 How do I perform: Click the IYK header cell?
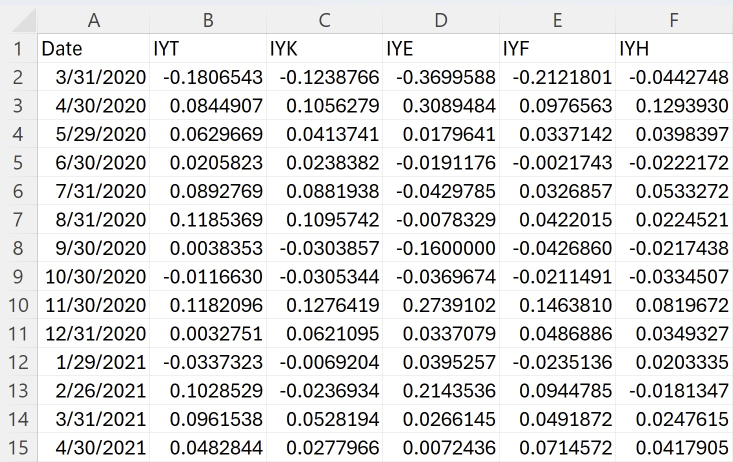point(324,48)
